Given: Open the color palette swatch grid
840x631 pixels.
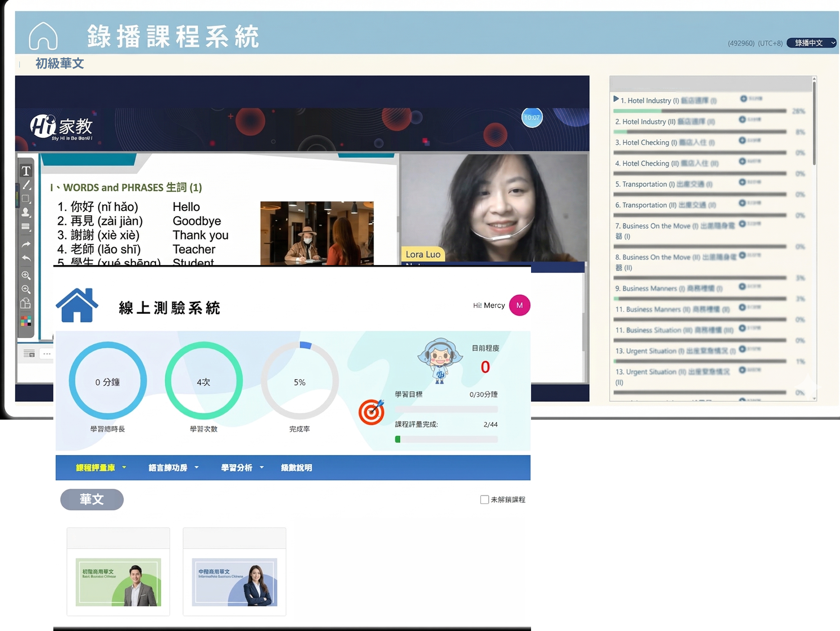Looking at the screenshot, I should (26, 321).
